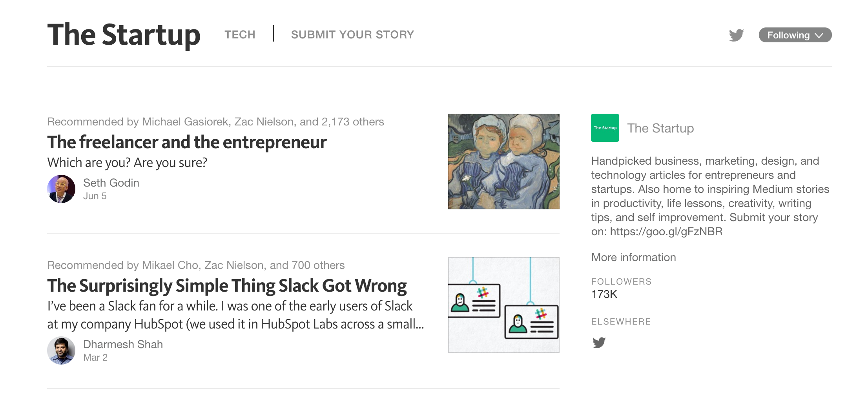Click Seth Godin's avatar photo
868x403 pixels.
[x=61, y=189]
